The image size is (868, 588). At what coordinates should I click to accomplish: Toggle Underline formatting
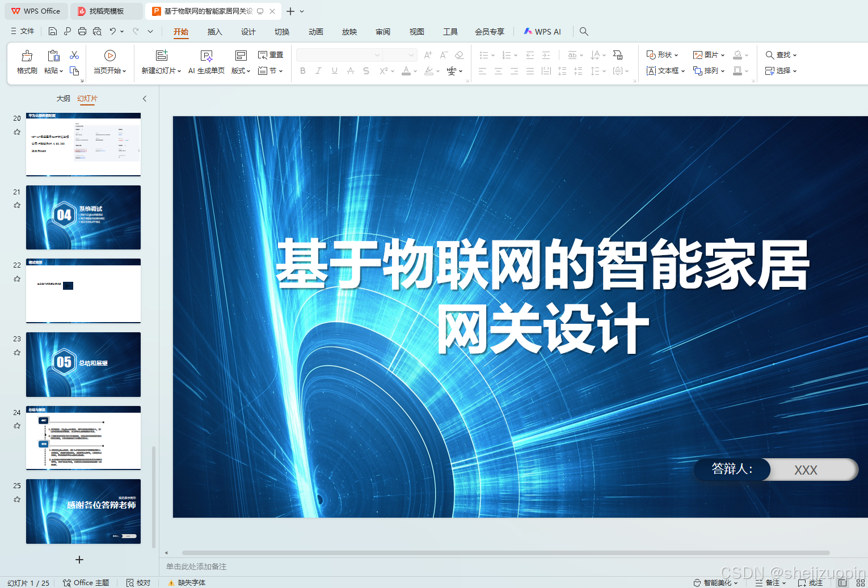334,71
